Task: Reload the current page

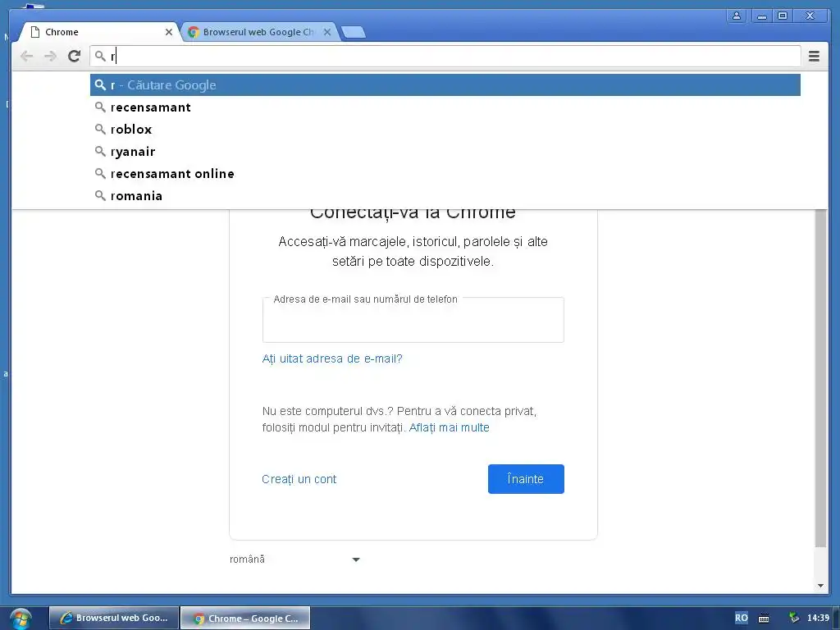Action: point(74,56)
